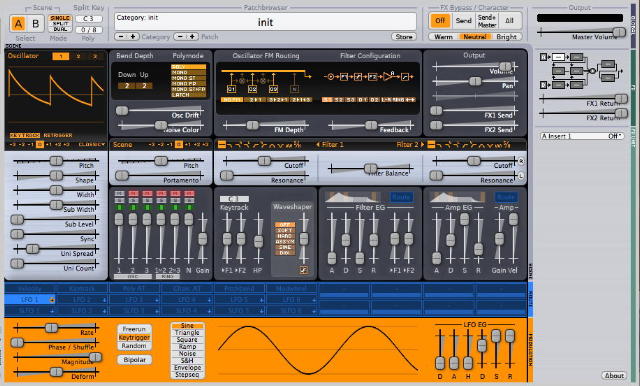Image resolution: width=640 pixels, height=386 pixels.
Task: Click previous patch minus button
Action: (181, 37)
